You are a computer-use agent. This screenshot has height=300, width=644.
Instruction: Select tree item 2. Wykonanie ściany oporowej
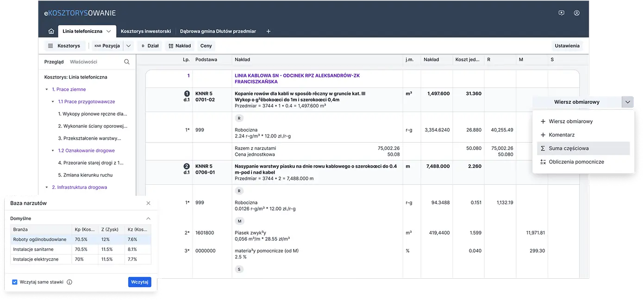point(93,126)
